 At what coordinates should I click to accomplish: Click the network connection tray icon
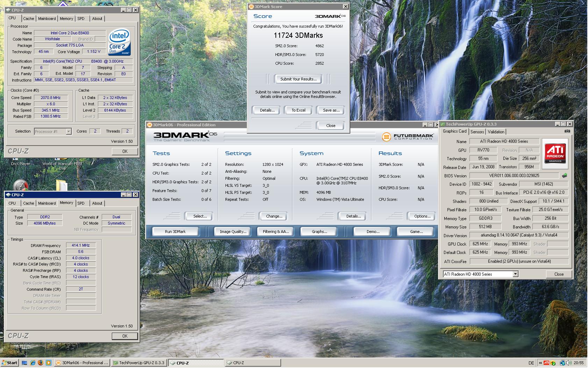click(x=562, y=363)
